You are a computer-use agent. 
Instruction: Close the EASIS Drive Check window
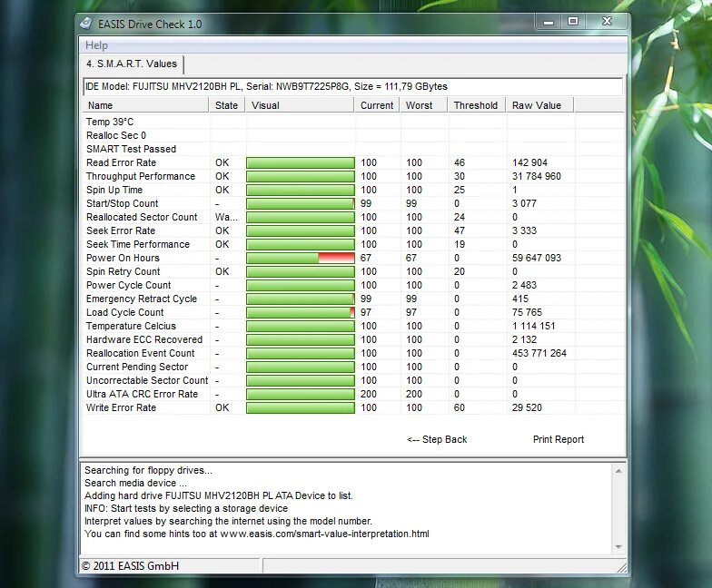pos(607,22)
